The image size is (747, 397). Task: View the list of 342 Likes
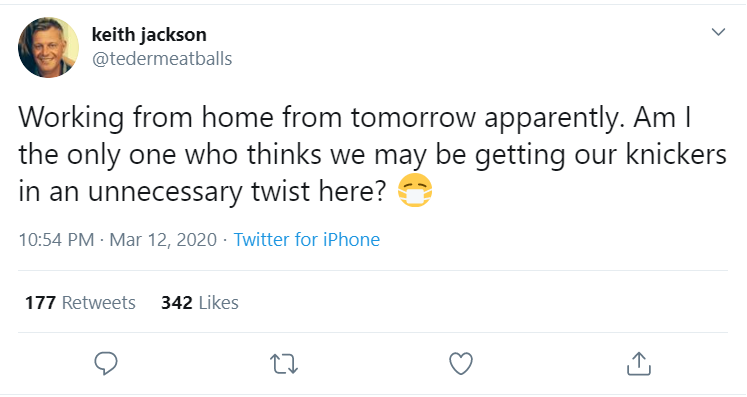pyautogui.click(x=200, y=303)
